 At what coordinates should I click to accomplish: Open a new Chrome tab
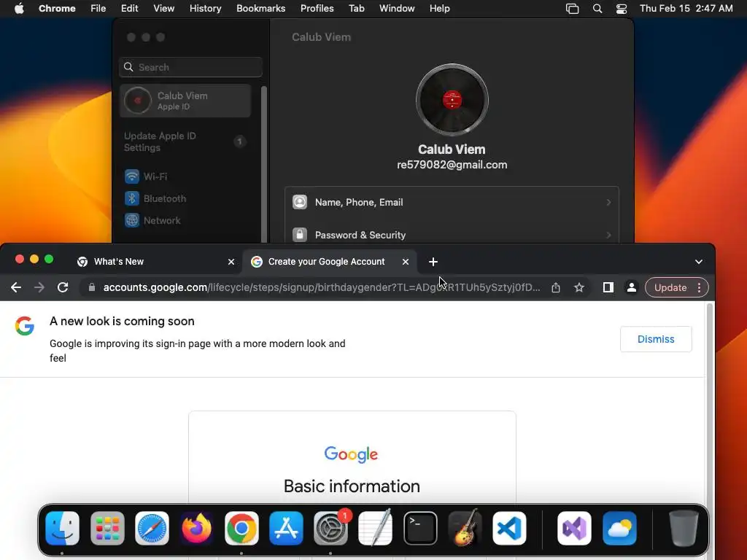click(x=433, y=262)
